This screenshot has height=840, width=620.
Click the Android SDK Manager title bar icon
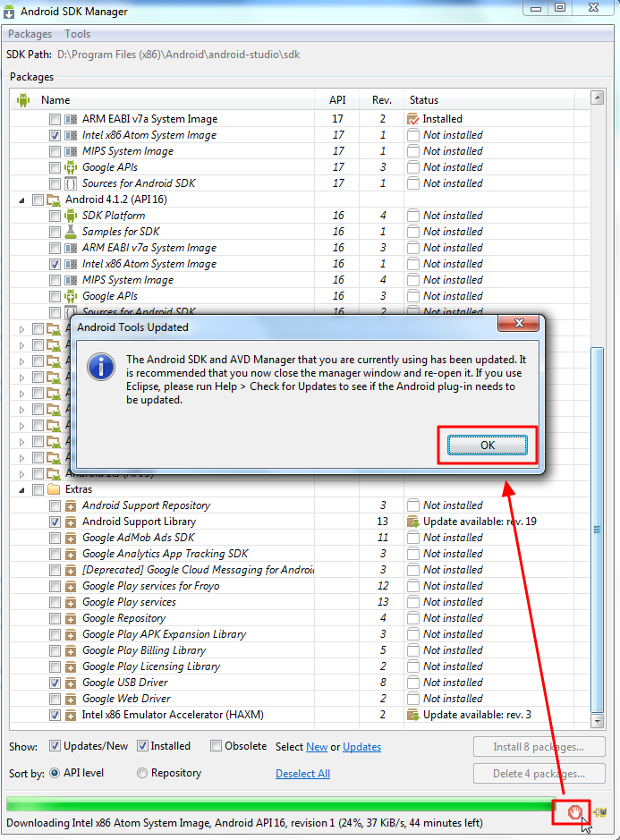point(9,12)
